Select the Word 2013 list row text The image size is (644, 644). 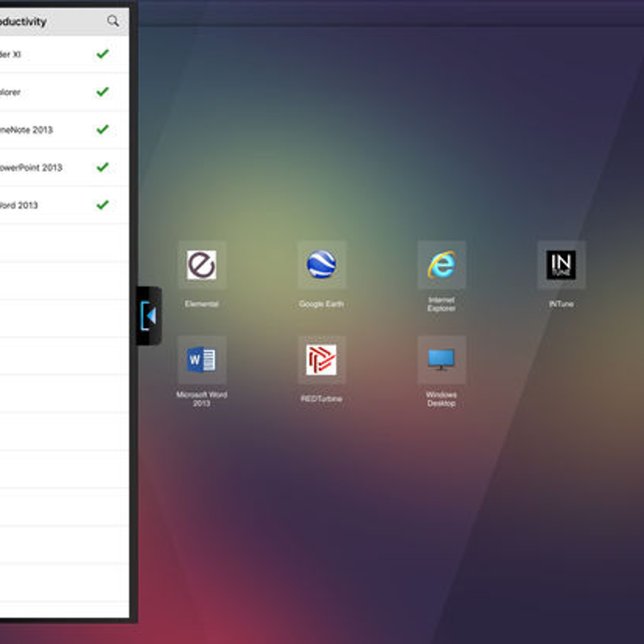pos(19,205)
